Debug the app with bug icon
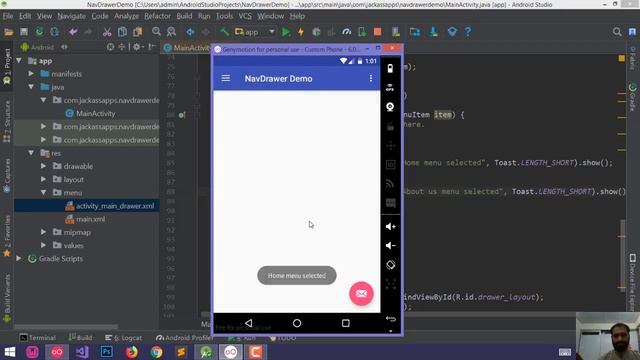Image resolution: width=640 pixels, height=360 pixels. pyautogui.click(x=316, y=32)
